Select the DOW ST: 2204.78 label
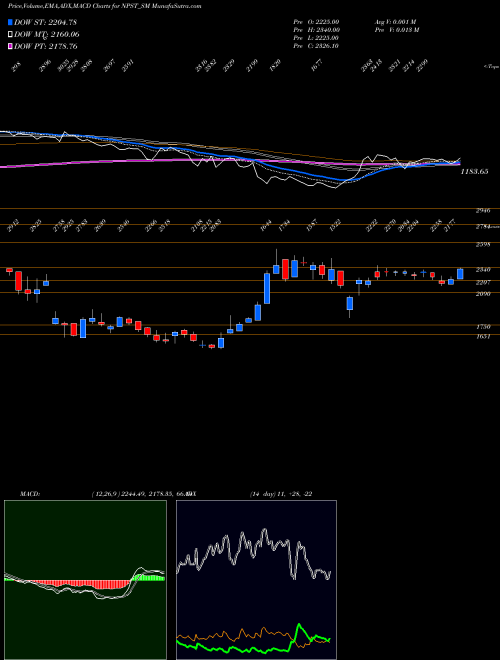Viewport: 500px width, 660px height. click(45, 23)
